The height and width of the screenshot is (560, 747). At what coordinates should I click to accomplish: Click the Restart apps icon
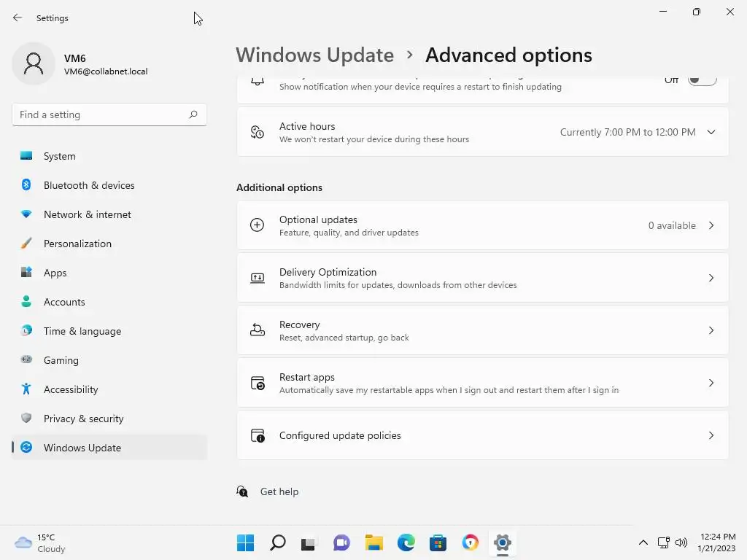[x=258, y=383]
